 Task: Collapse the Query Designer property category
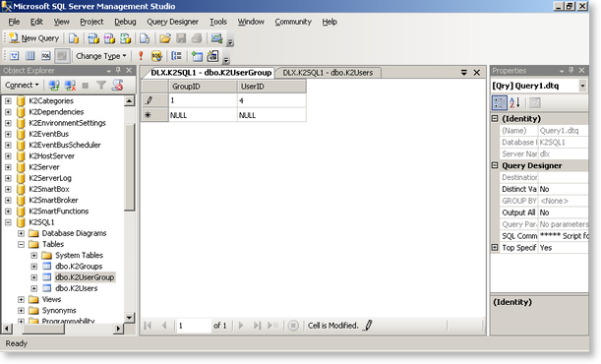pos(495,165)
